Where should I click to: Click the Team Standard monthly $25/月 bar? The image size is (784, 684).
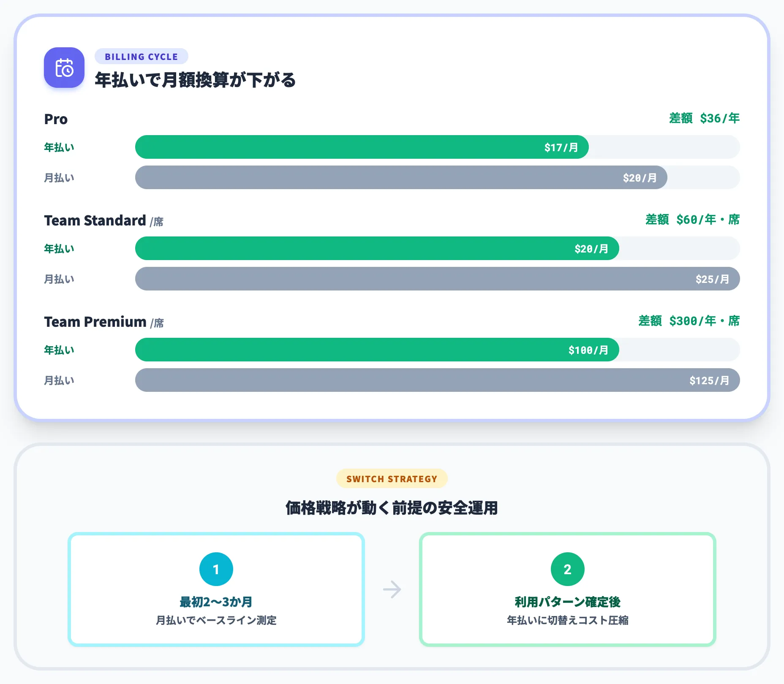437,279
